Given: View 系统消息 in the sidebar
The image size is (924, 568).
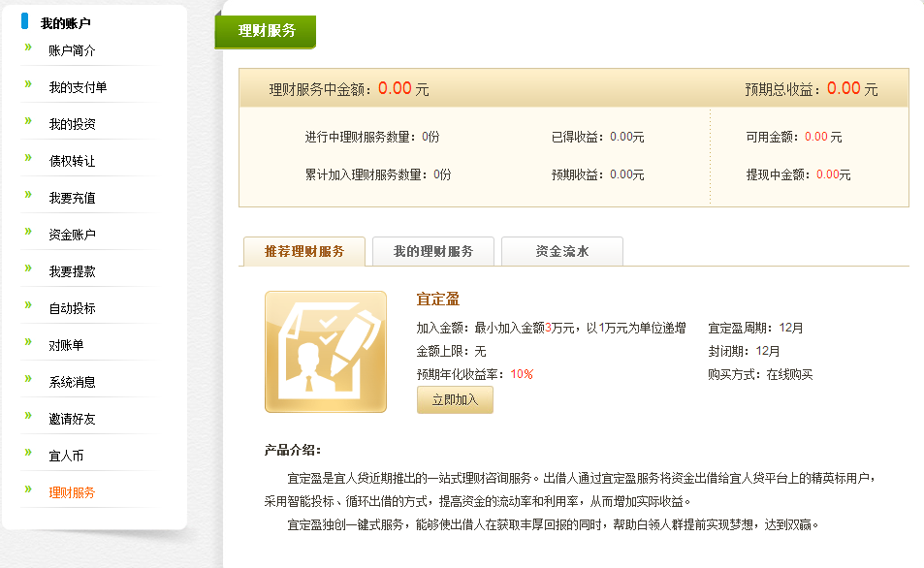Looking at the screenshot, I should click(72, 382).
